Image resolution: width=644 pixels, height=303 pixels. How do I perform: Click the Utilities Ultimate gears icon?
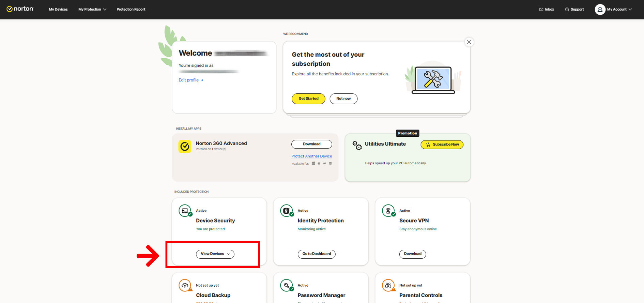357,146
